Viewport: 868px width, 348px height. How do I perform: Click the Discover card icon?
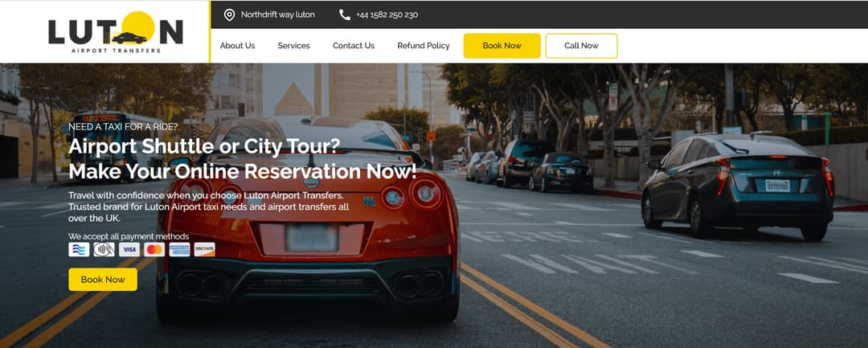pyautogui.click(x=205, y=249)
